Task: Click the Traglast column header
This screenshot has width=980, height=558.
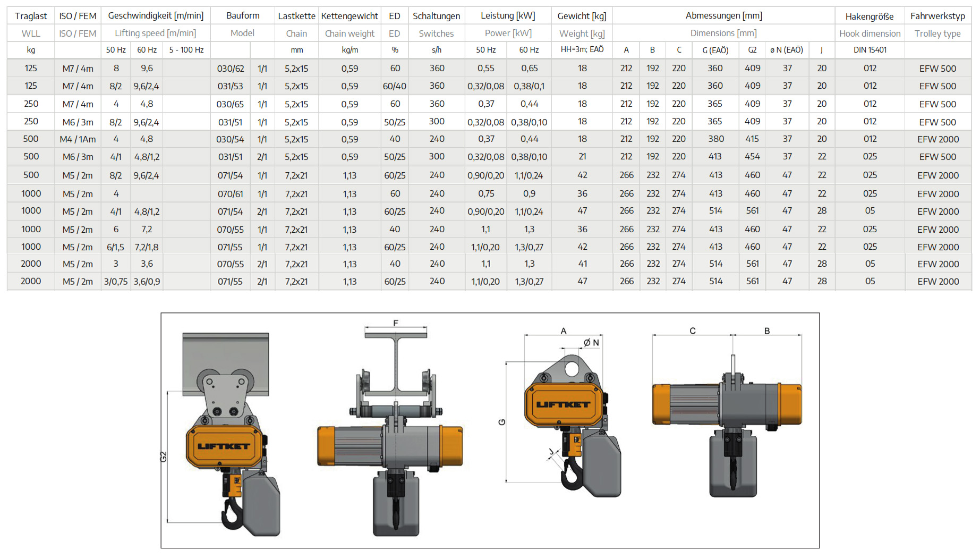Action: coord(31,16)
